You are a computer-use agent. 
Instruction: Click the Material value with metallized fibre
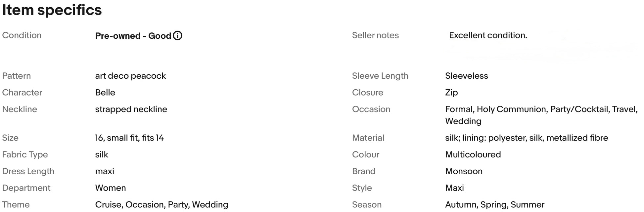pyautogui.click(x=527, y=138)
